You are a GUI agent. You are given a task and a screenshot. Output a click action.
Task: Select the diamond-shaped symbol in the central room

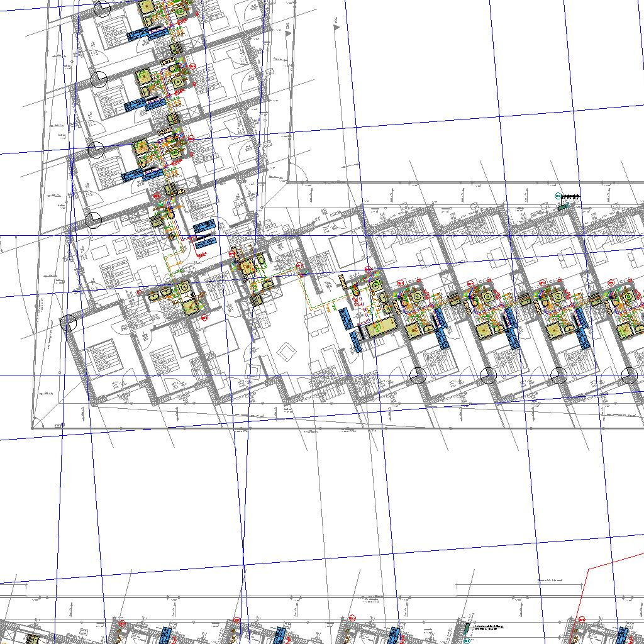[287, 352]
